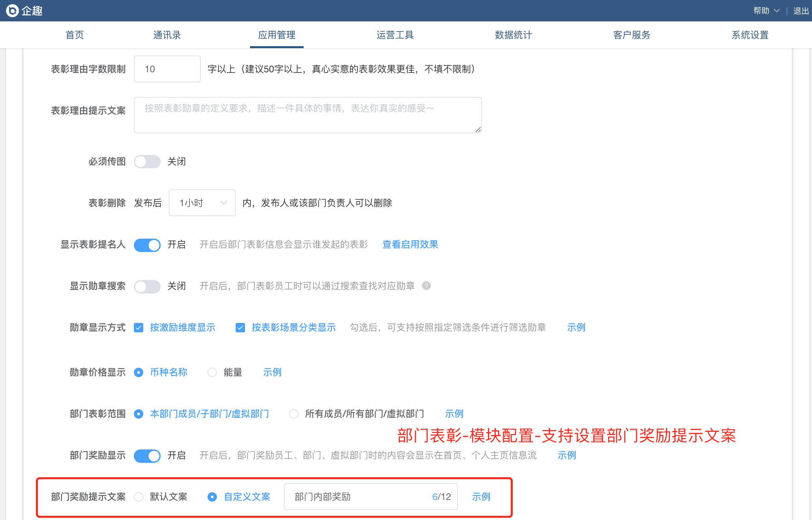Toggle the 必须传图 switch
Viewport: 812px width, 520px height.
coord(147,161)
